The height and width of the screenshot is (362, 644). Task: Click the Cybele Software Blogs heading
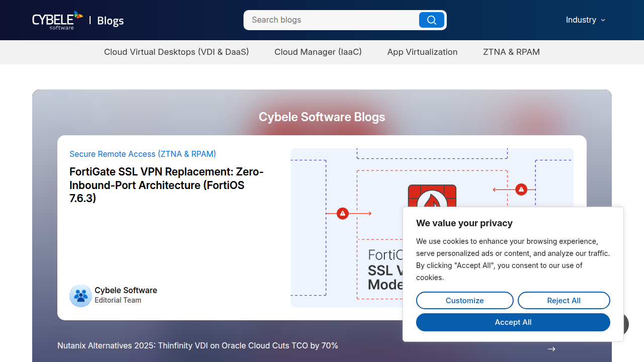click(x=322, y=117)
